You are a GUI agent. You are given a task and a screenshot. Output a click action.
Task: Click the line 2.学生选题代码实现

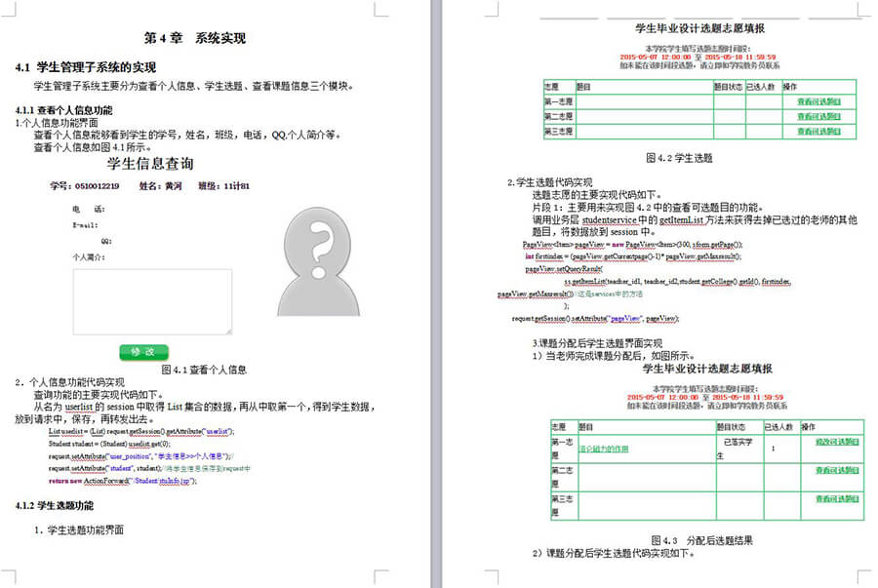(550, 182)
